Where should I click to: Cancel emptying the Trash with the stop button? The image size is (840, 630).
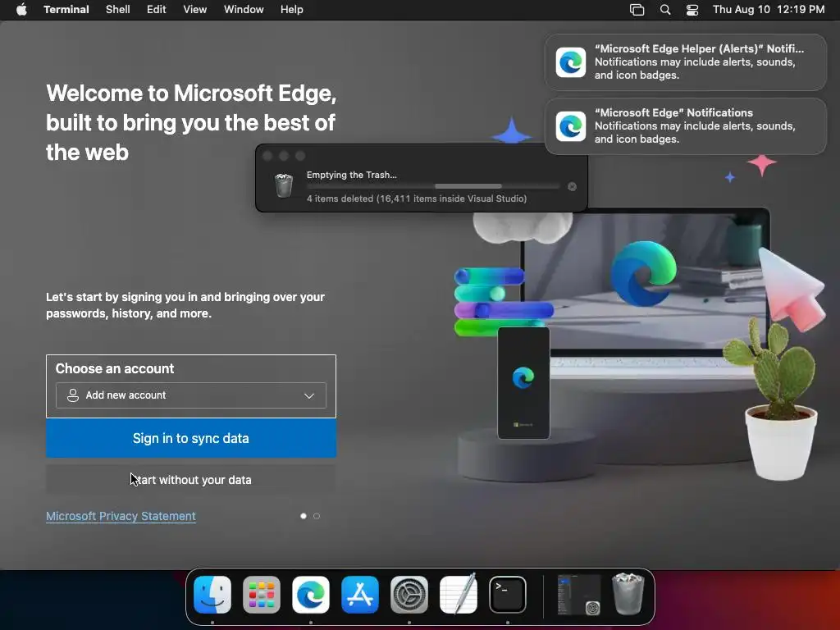tap(572, 186)
